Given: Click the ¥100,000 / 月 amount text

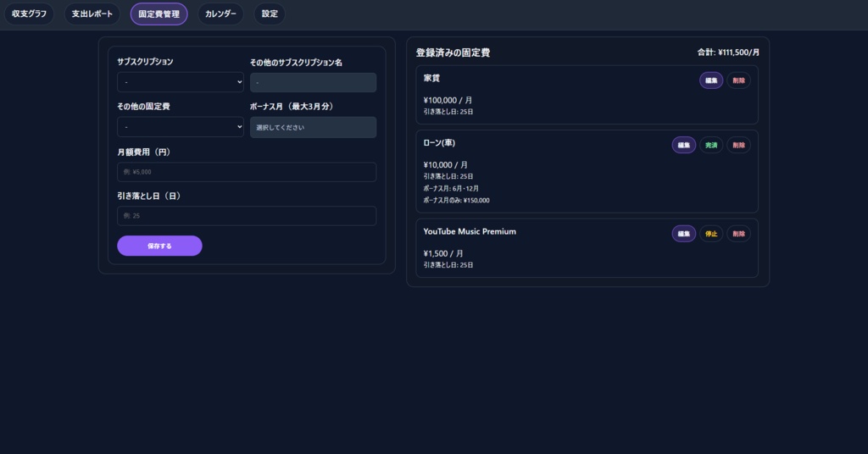Looking at the screenshot, I should coord(448,101).
